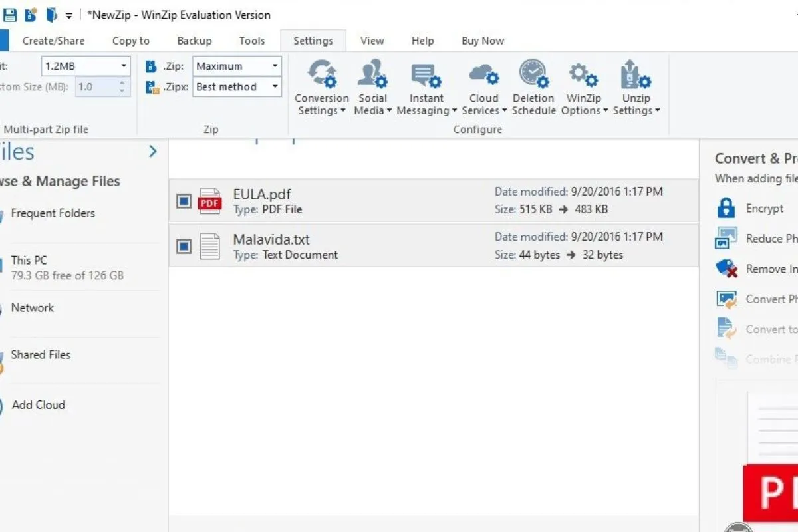The image size is (798, 532).
Task: Open the Tools tab
Action: (x=252, y=41)
